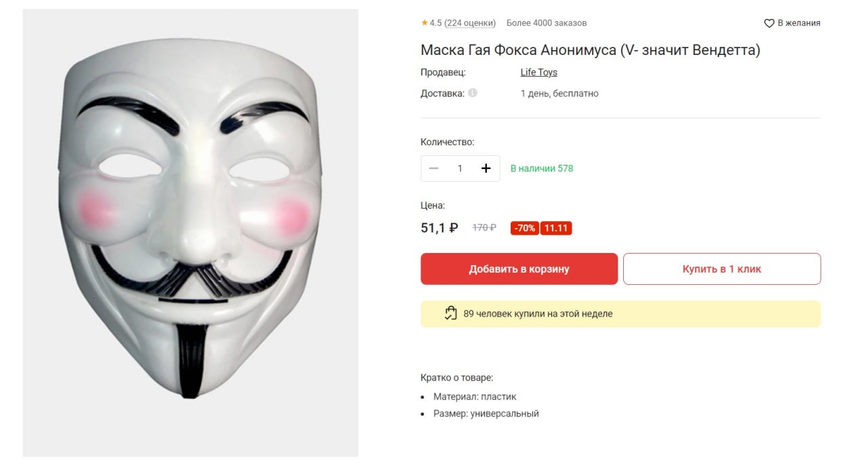
Task: Open the Life Toys seller page
Action: pyautogui.click(x=538, y=72)
